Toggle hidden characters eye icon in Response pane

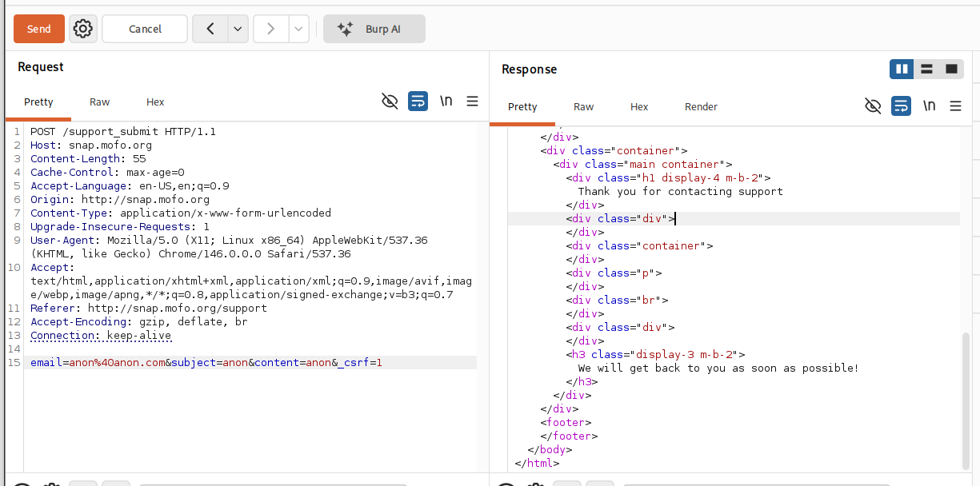[x=873, y=106]
